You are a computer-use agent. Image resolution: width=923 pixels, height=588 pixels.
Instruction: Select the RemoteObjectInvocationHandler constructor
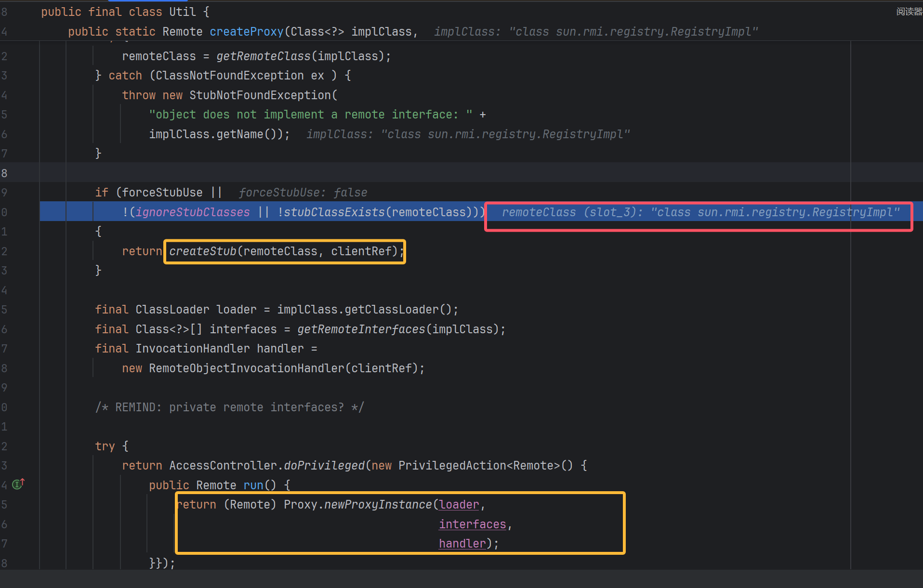[x=246, y=368]
